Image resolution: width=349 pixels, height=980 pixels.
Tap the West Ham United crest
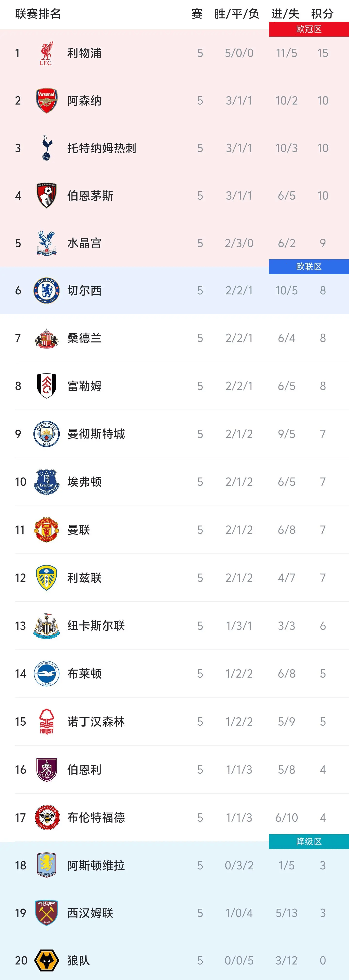click(46, 913)
